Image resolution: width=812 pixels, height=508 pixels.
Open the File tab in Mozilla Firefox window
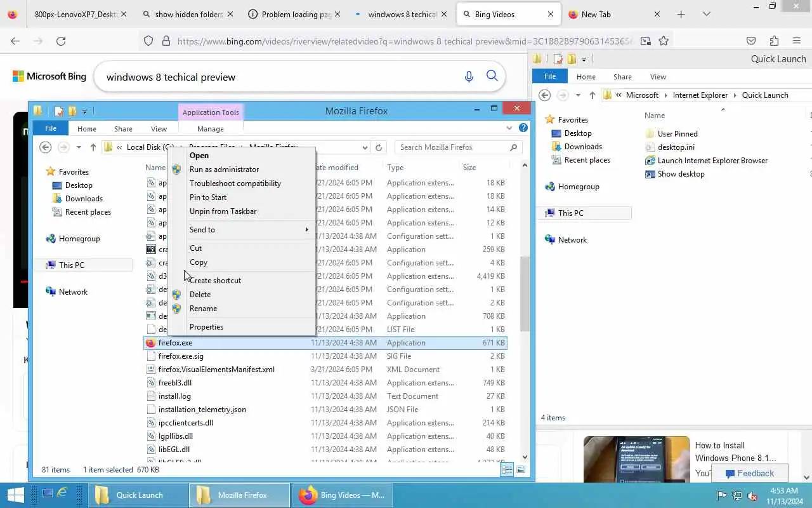pyautogui.click(x=51, y=128)
